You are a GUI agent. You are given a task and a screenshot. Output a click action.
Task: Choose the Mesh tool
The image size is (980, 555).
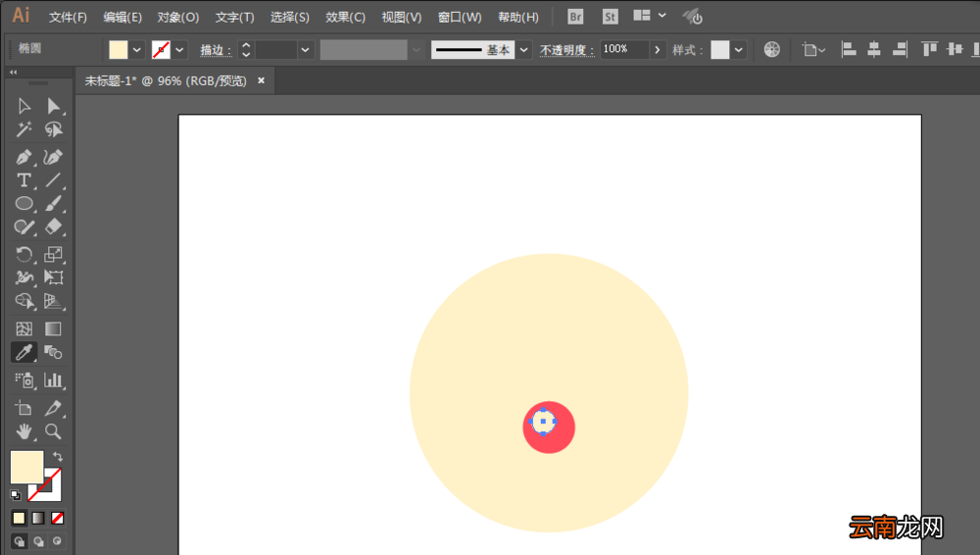click(24, 328)
